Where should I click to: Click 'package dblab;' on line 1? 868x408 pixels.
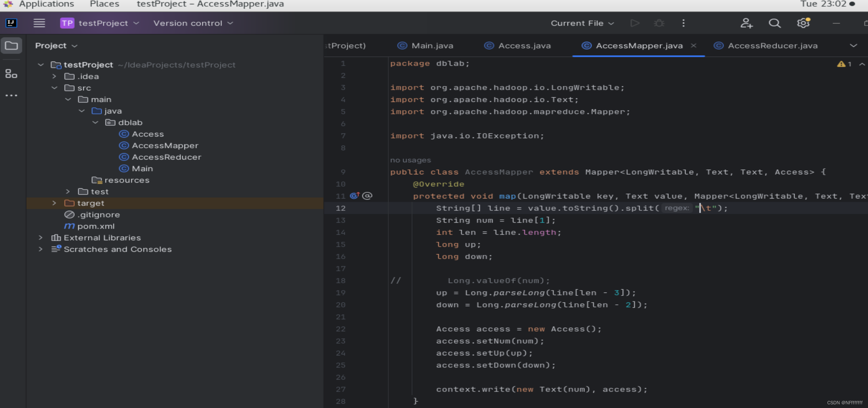430,64
